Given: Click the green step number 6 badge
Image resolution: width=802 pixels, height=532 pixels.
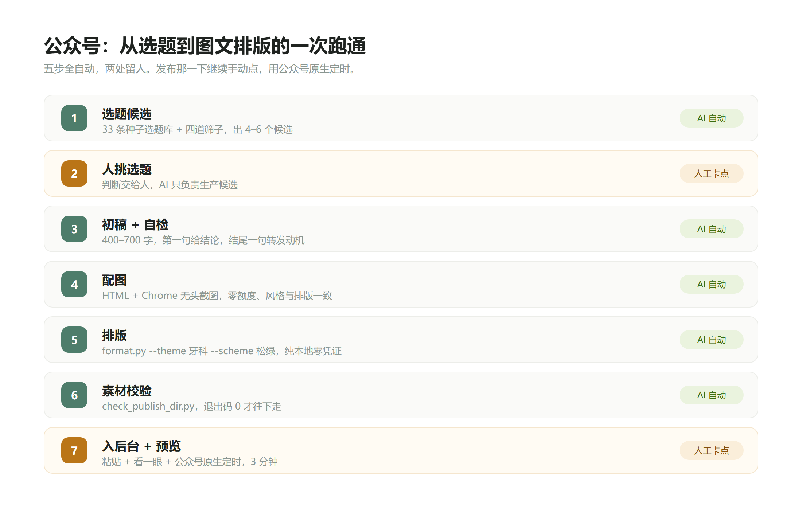Looking at the screenshot, I should tap(74, 395).
